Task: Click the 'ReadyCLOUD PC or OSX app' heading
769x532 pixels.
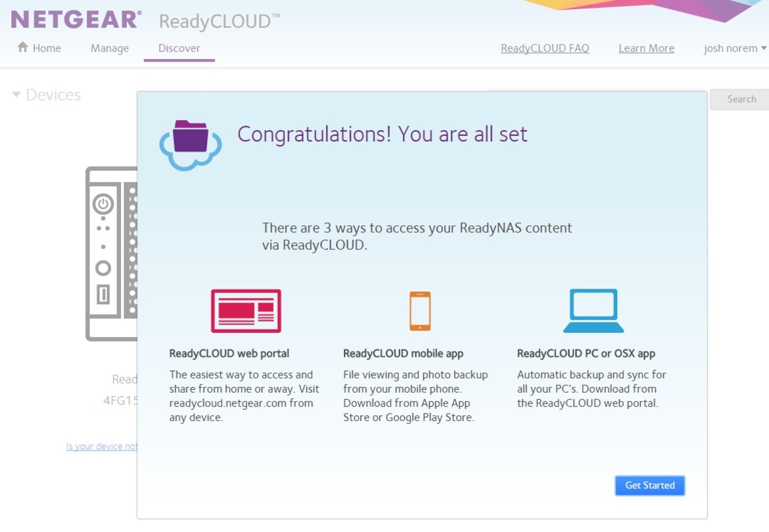Action: coord(586,353)
